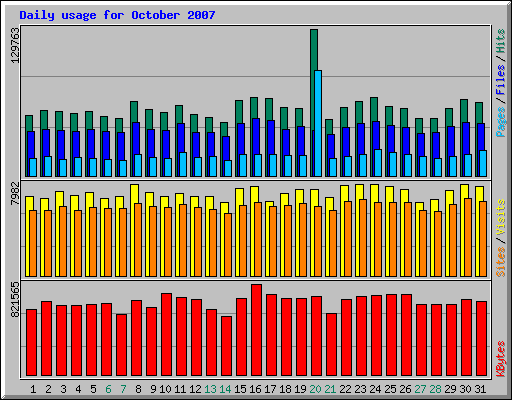Click the 'Sites' legend label
Viewport: 512px width, 400px height.
point(500,262)
